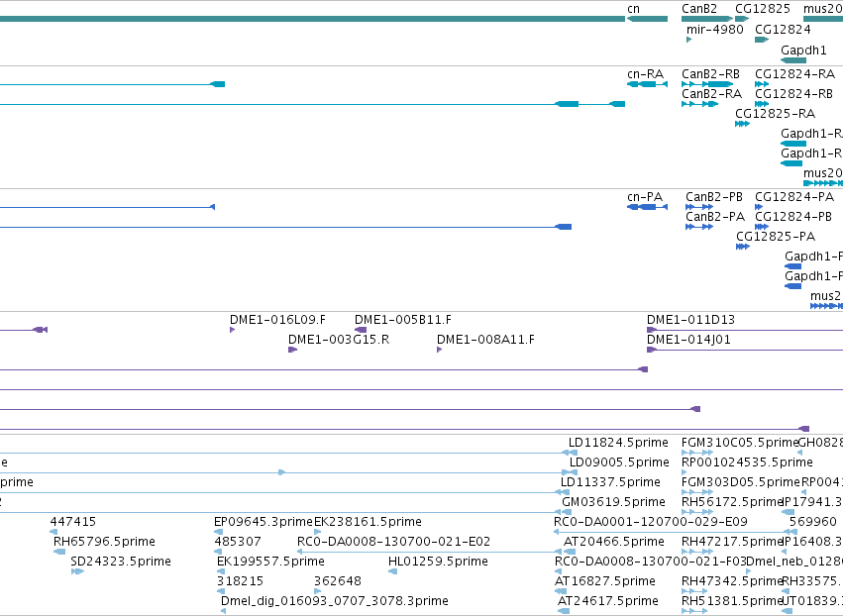Click the 485307 EST label

238,542
